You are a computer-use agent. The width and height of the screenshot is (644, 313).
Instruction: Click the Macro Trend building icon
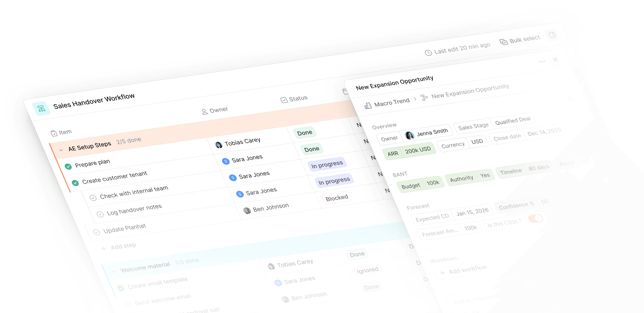pos(368,106)
